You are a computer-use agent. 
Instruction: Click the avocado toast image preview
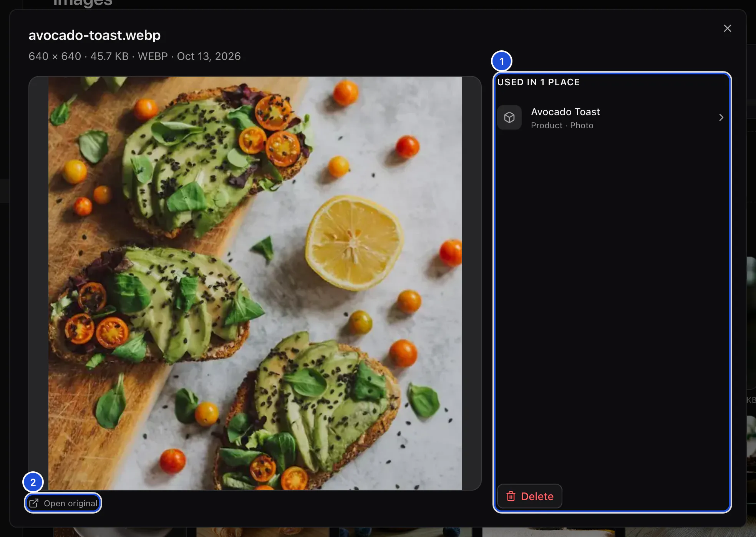click(255, 283)
